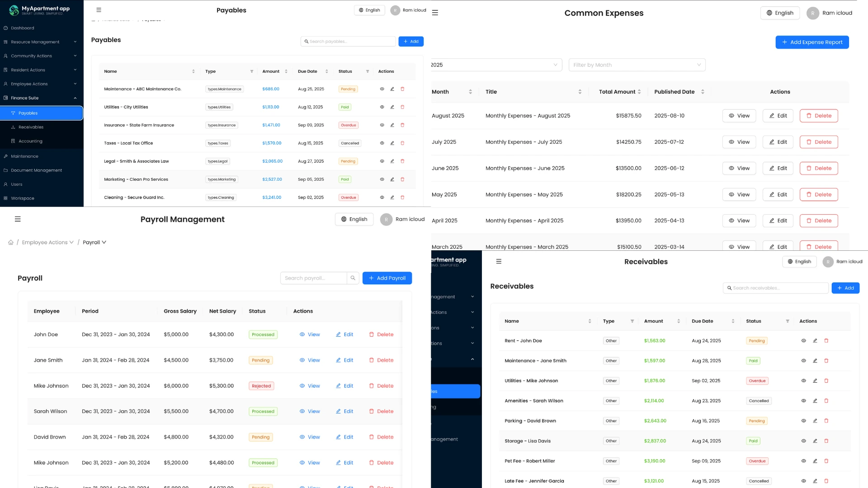Viewport: 868px width, 488px height.
Task: Delete the Storage - Lisa Davis receivable
Action: [826, 441]
